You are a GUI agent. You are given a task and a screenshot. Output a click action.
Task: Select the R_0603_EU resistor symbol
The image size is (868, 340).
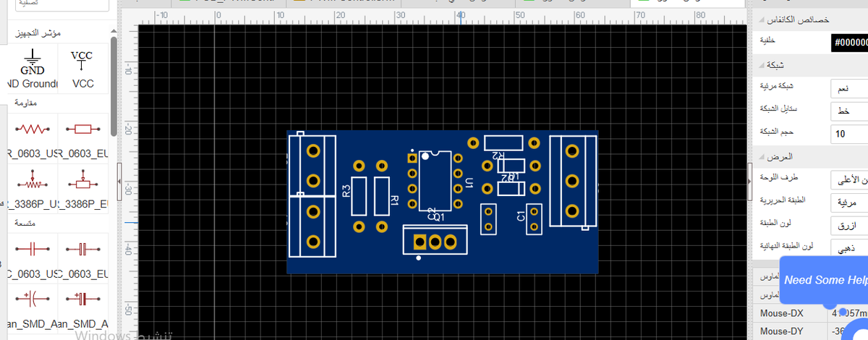(x=83, y=137)
